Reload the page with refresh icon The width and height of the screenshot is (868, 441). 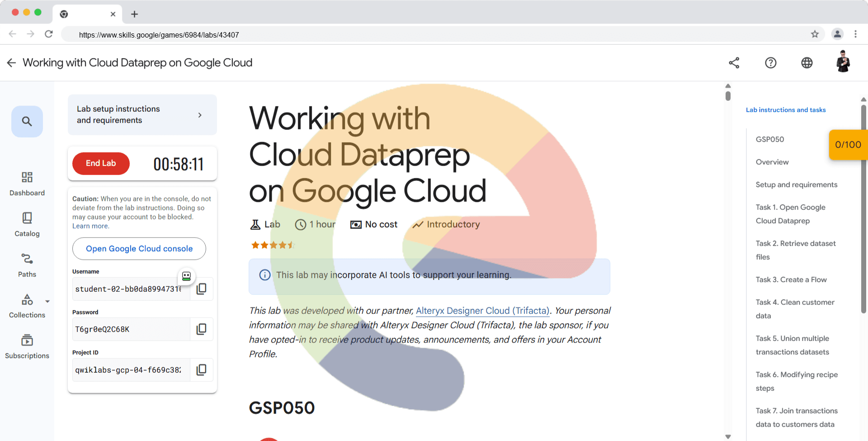point(49,34)
